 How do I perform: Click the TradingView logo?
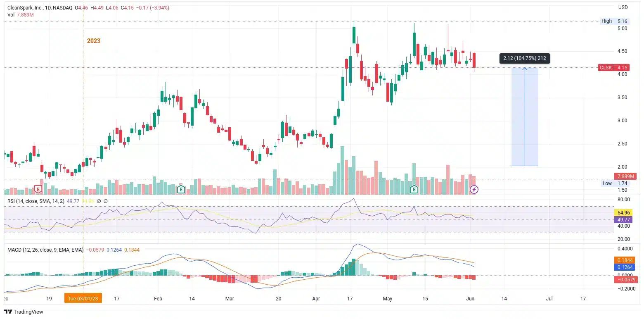point(24,312)
